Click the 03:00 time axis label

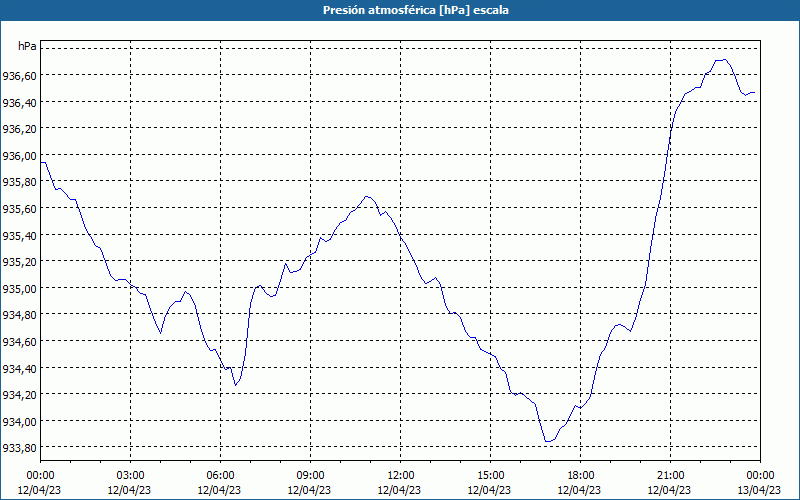[130, 476]
